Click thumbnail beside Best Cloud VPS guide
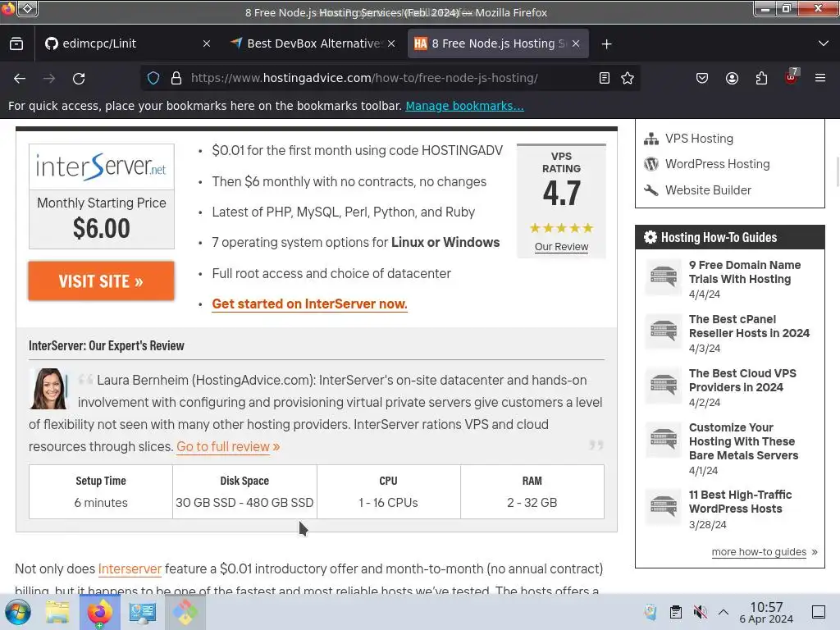840x630 pixels. click(664, 386)
